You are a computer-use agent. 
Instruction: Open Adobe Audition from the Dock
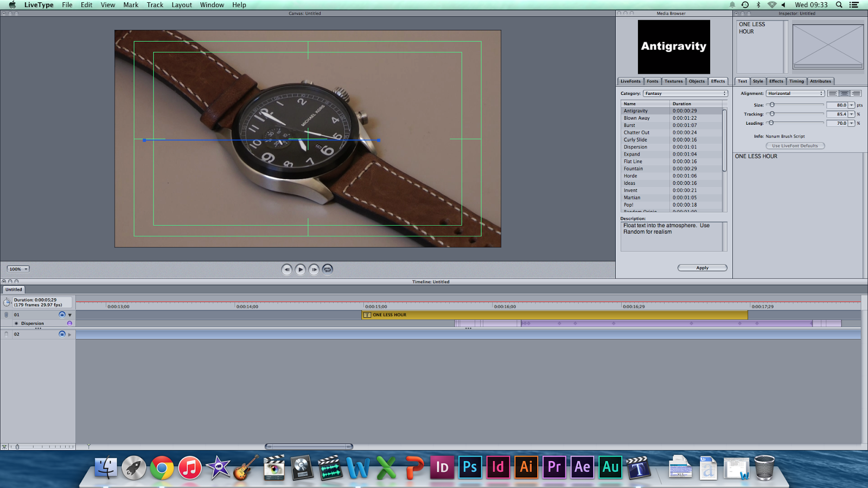[611, 467]
